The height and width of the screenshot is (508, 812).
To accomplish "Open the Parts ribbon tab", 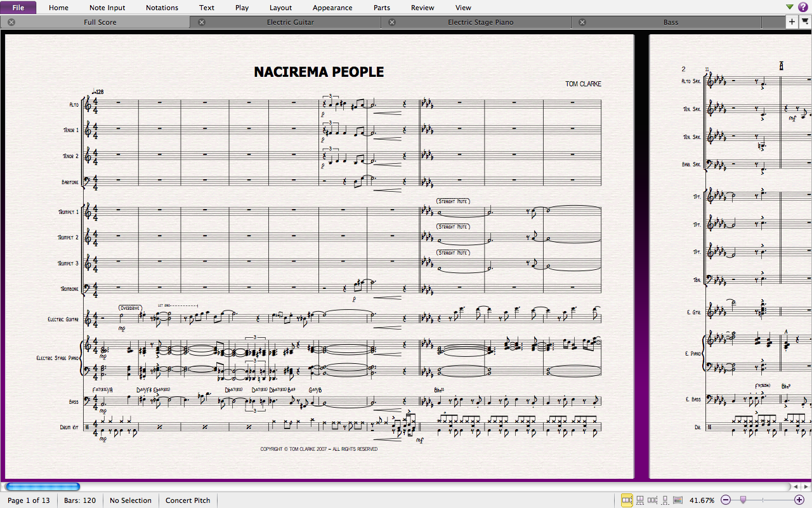I will pos(382,8).
